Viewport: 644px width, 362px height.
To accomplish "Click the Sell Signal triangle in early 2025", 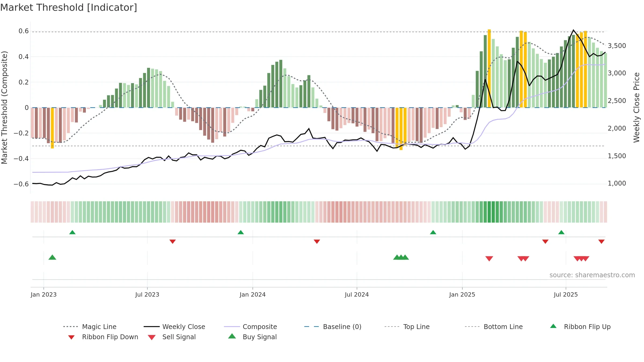I will coord(489,258).
